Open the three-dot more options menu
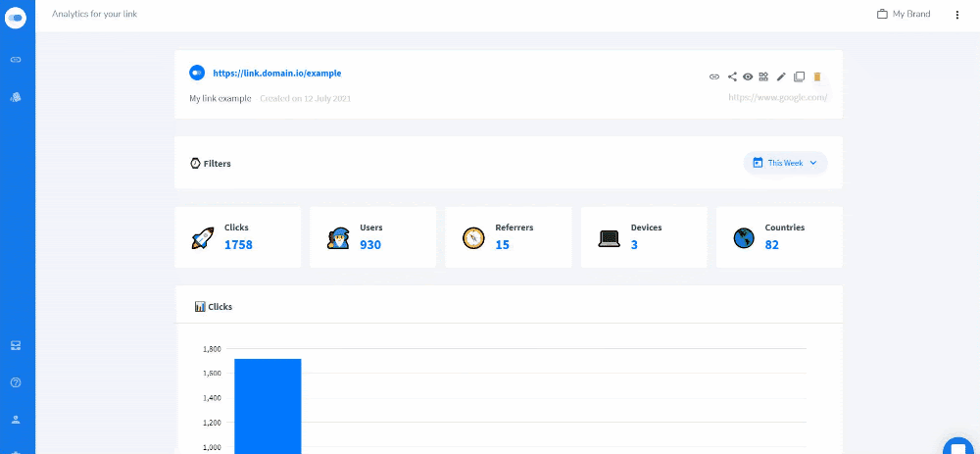Viewport: 980px width, 454px height. tap(956, 15)
